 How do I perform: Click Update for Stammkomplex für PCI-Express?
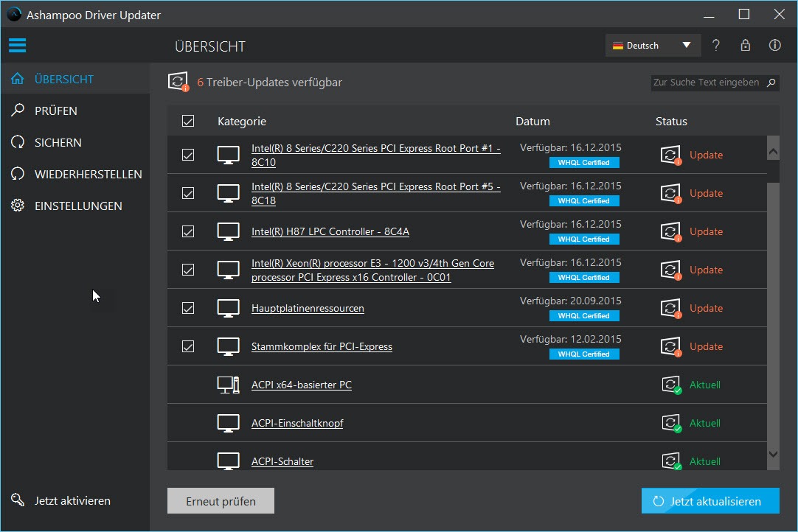click(706, 346)
